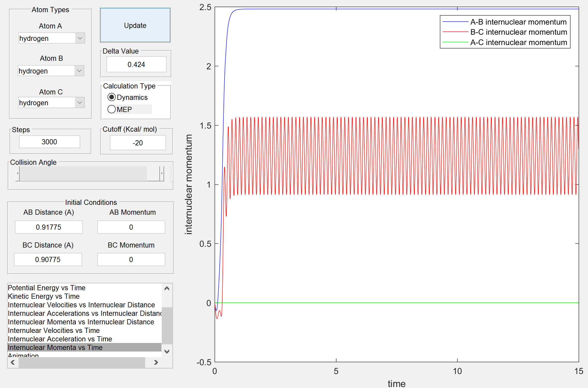Image resolution: width=588 pixels, height=388 pixels.
Task: Click the Update button
Action: pyautogui.click(x=135, y=25)
